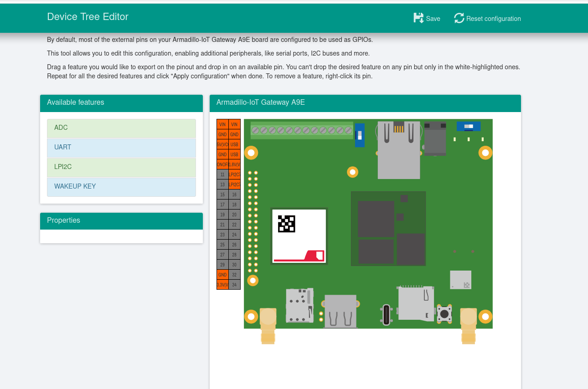Select the ADC feature
The width and height of the screenshot is (588, 389).
(121, 128)
